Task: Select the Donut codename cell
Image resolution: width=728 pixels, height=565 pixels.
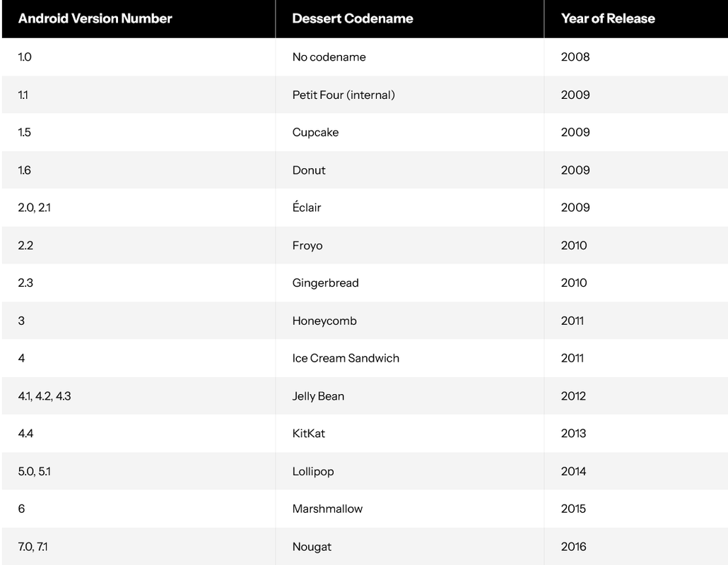Action: click(409, 169)
